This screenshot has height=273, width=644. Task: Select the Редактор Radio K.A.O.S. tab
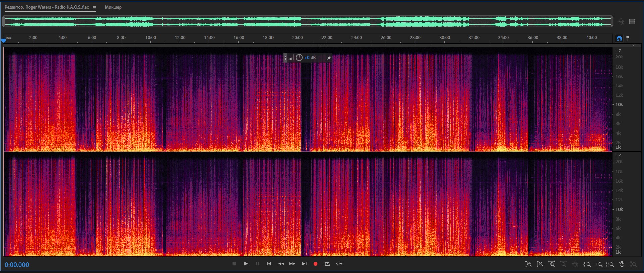pyautogui.click(x=47, y=7)
